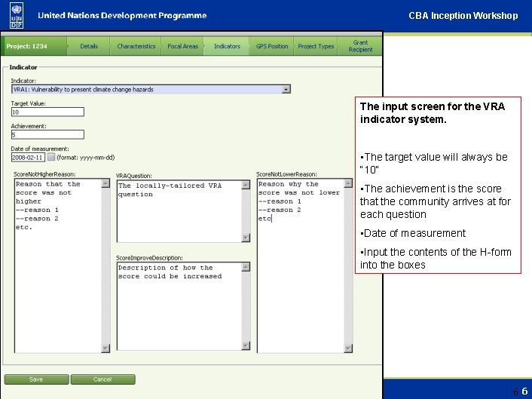Open the Indicator dropdown arrow
The height and width of the screenshot is (399, 532).
click(x=286, y=89)
